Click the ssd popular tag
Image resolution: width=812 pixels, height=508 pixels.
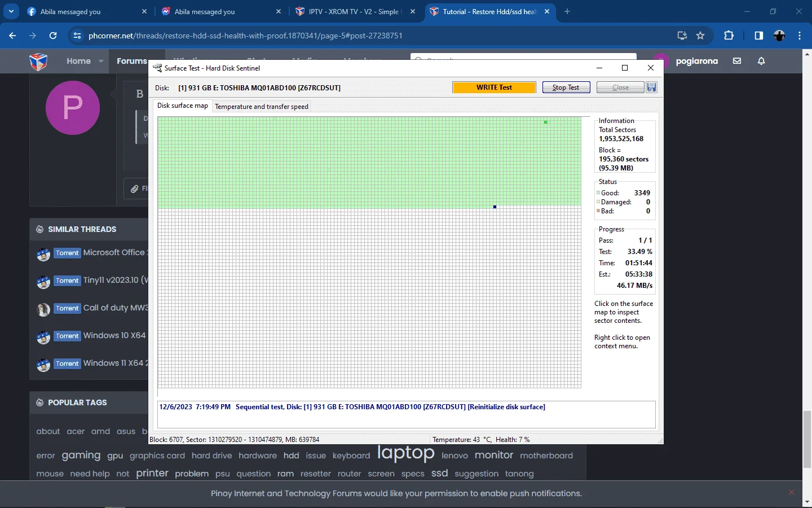click(x=439, y=473)
